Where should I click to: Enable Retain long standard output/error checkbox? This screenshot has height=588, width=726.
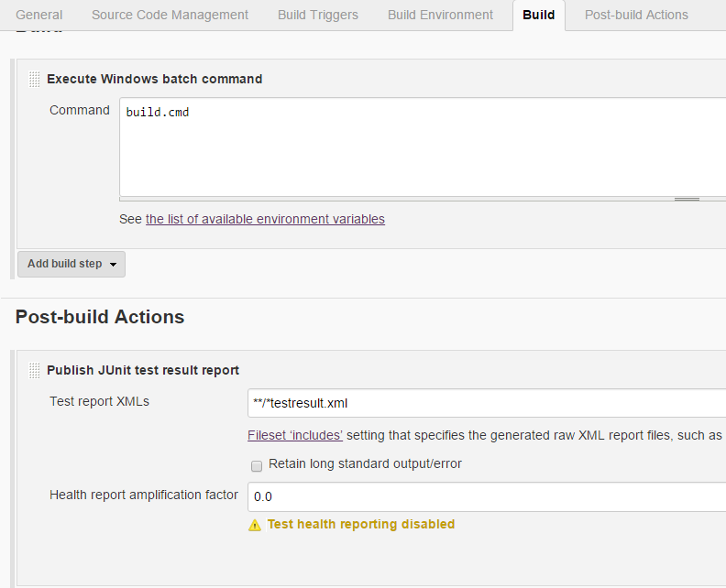[x=257, y=466]
